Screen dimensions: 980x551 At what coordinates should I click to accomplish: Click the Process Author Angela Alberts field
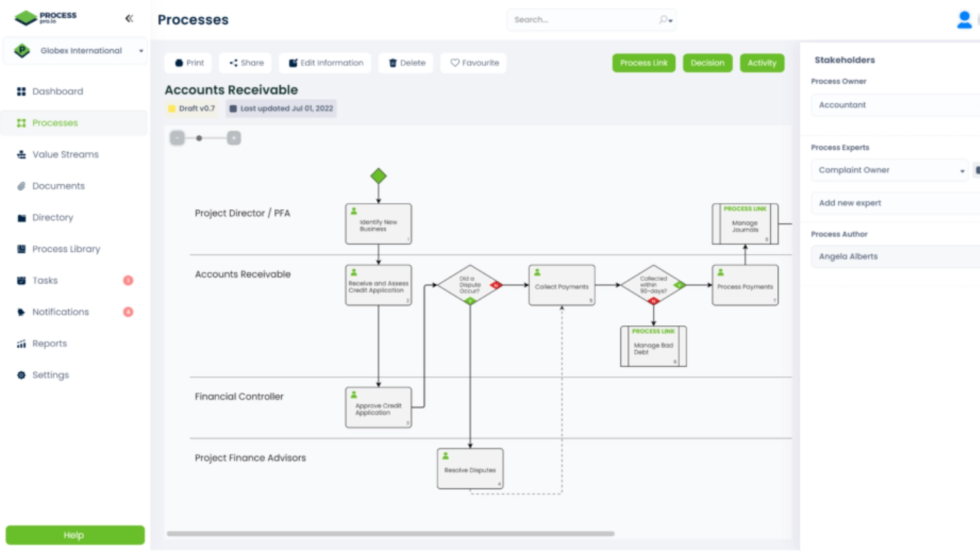tap(895, 256)
